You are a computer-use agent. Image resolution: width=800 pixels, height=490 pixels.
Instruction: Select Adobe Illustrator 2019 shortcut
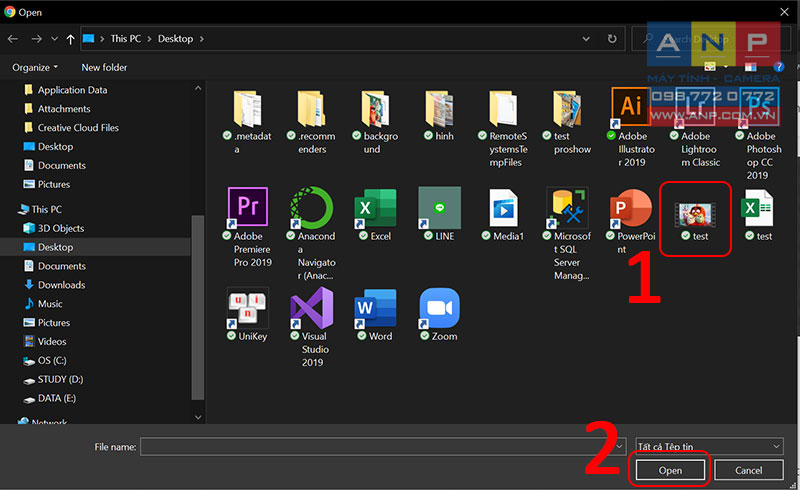tap(631, 107)
